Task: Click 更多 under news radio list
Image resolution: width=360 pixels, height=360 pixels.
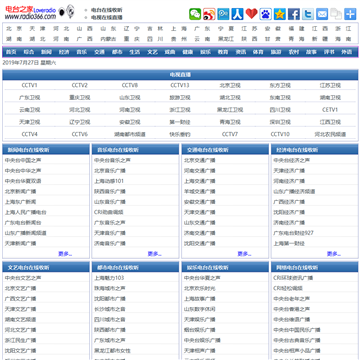Action: click(65, 254)
